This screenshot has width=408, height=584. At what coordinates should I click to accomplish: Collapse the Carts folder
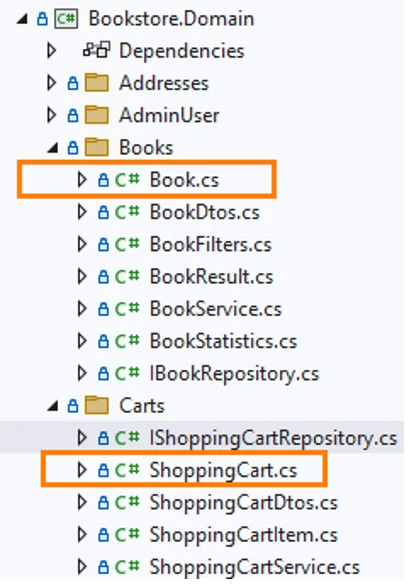point(53,406)
